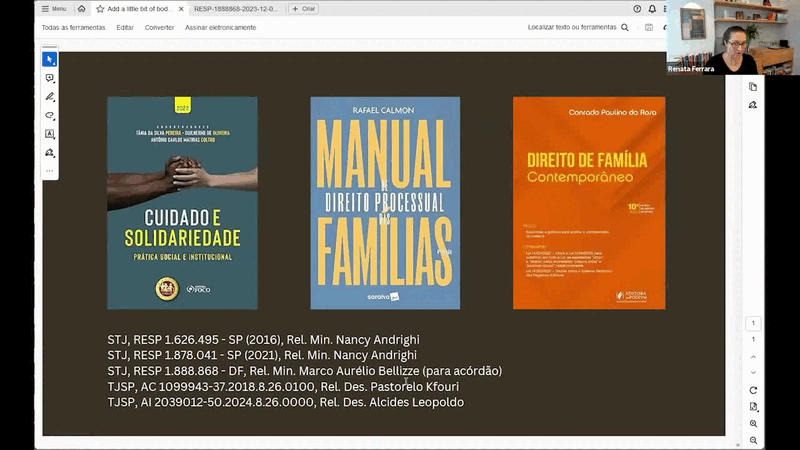Click the Criar button
The width and height of the screenshot is (800, 450).
pos(304,9)
